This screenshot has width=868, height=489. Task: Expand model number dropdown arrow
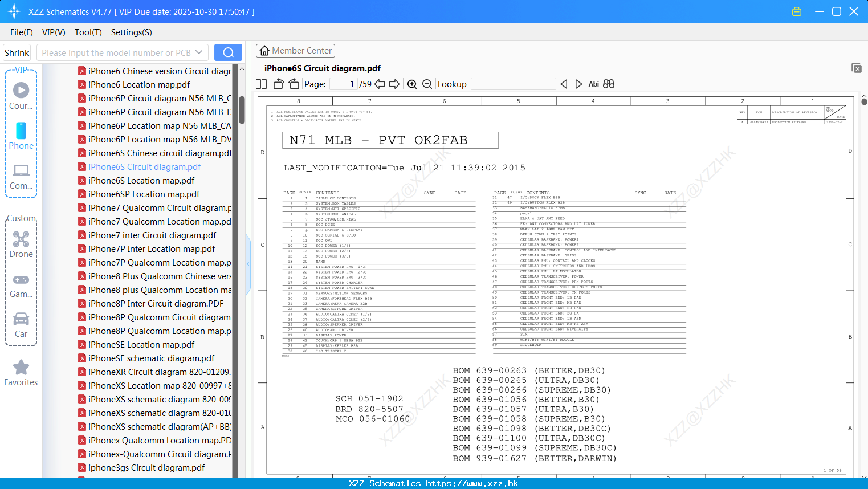point(199,52)
